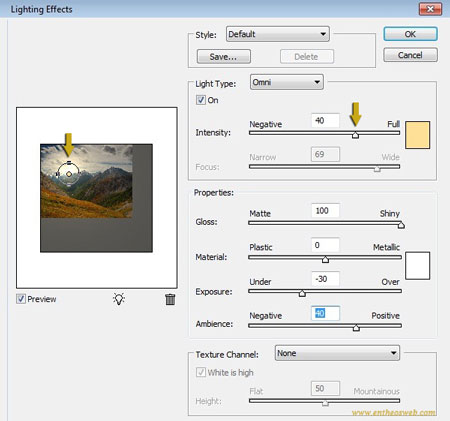Click the 'Properties:' label text

tap(214, 193)
